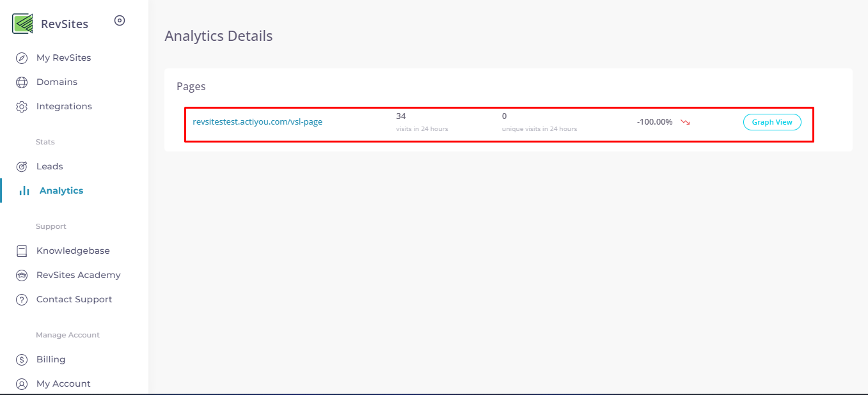Screen dimensions: 868x395
Task: Open Contact Support question mark icon
Action: [x=22, y=299]
